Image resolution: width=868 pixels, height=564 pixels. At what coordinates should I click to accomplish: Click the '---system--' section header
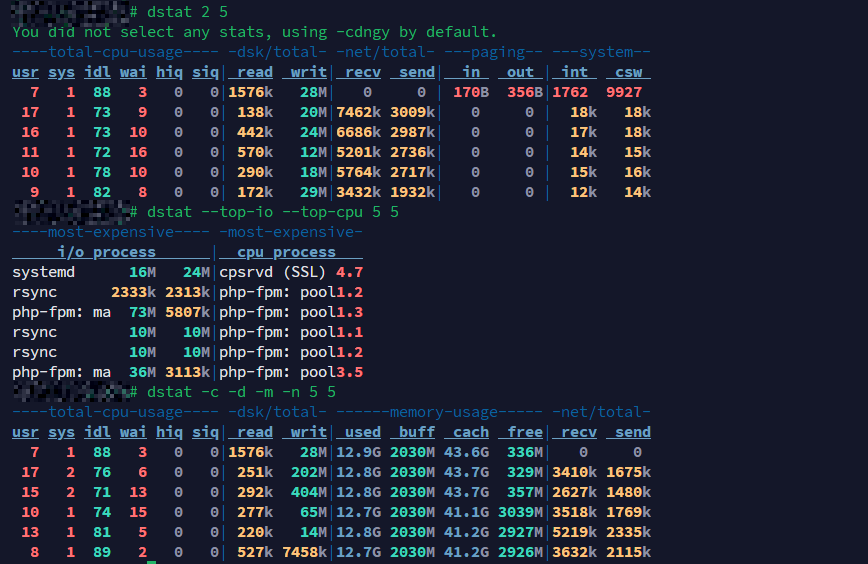601,52
